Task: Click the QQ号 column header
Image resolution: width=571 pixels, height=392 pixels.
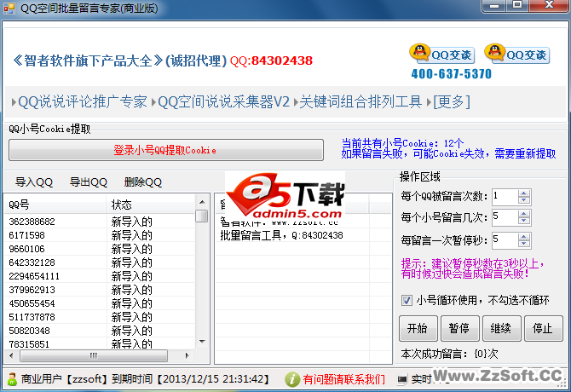Action: 55,205
